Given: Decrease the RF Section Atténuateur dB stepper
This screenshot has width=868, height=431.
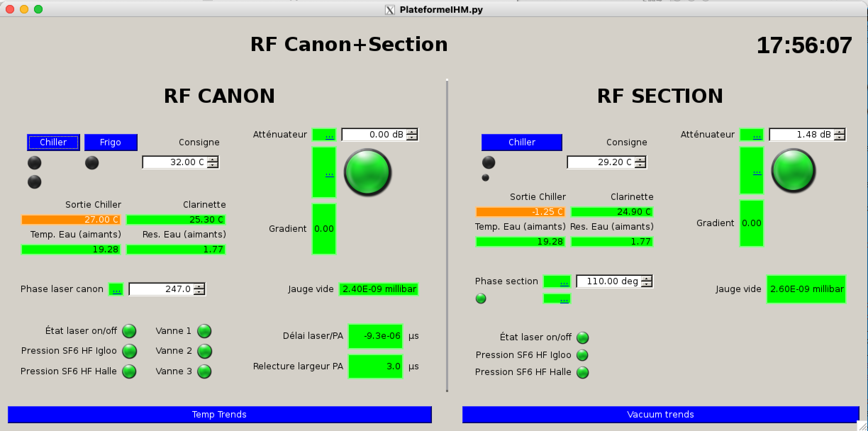Looking at the screenshot, I should pyautogui.click(x=839, y=138).
